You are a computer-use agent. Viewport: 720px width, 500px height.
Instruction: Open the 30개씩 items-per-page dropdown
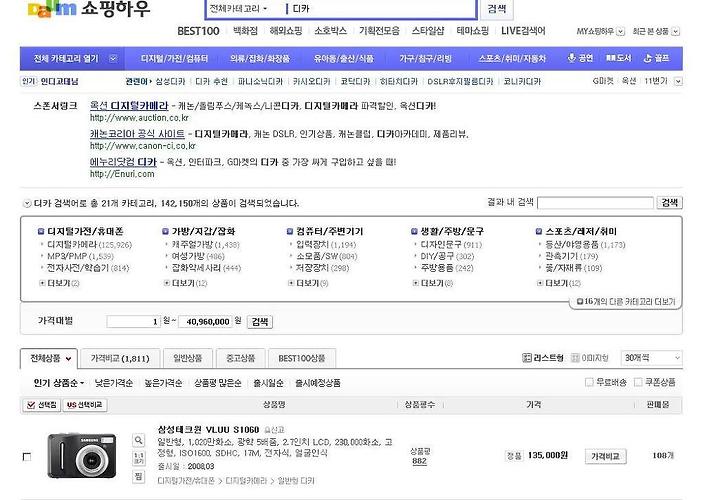tap(651, 358)
